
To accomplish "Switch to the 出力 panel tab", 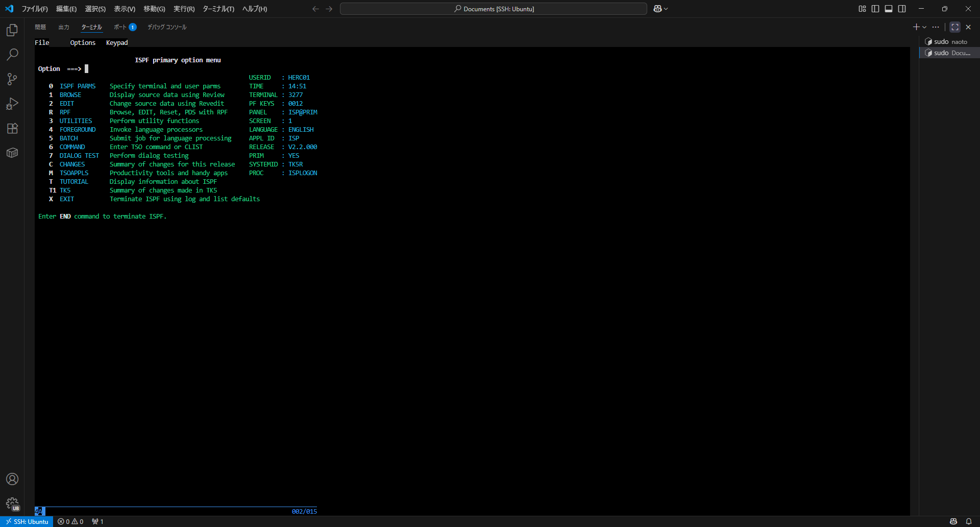I will [64, 27].
